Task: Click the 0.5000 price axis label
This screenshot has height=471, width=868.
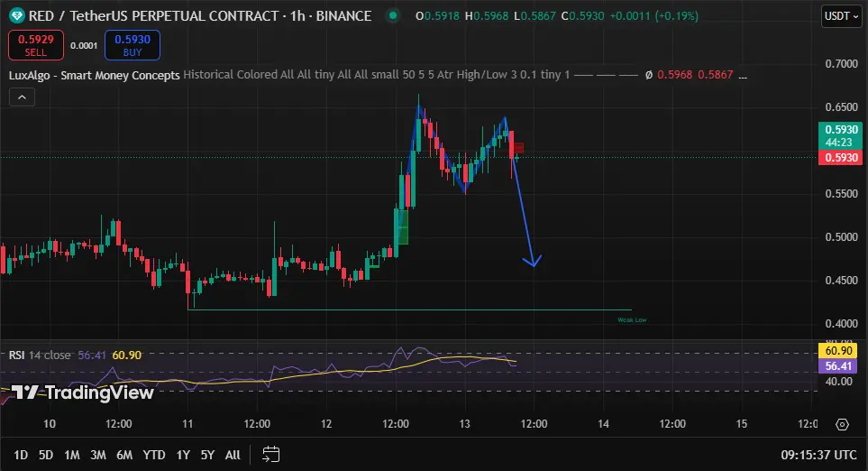Action: [x=842, y=236]
